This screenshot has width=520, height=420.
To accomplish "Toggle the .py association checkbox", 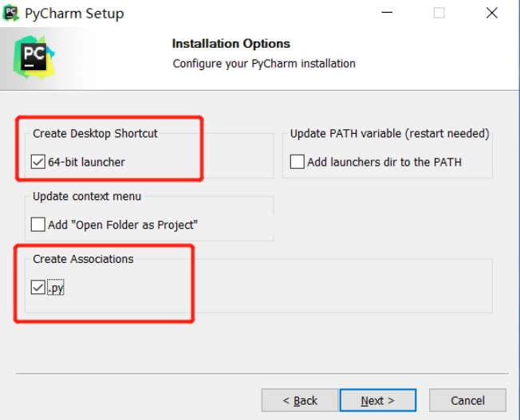I will point(38,287).
